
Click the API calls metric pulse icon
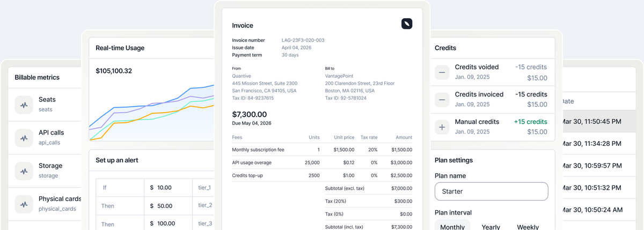(24, 138)
